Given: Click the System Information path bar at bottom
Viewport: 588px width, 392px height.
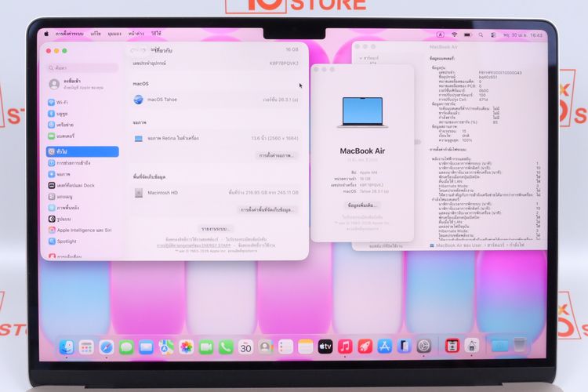Looking at the screenshot, I should pyautogui.click(x=477, y=245).
